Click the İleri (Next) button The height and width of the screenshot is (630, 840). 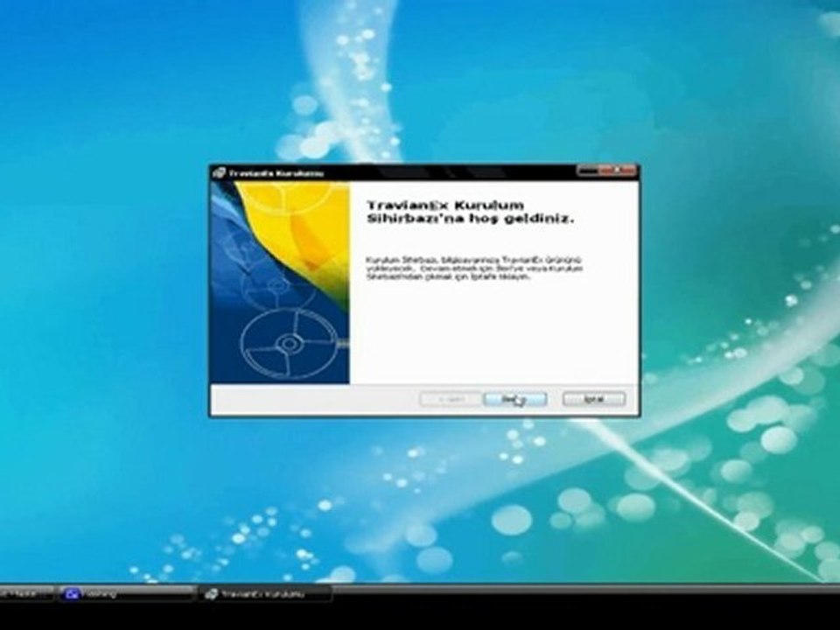coord(514,399)
